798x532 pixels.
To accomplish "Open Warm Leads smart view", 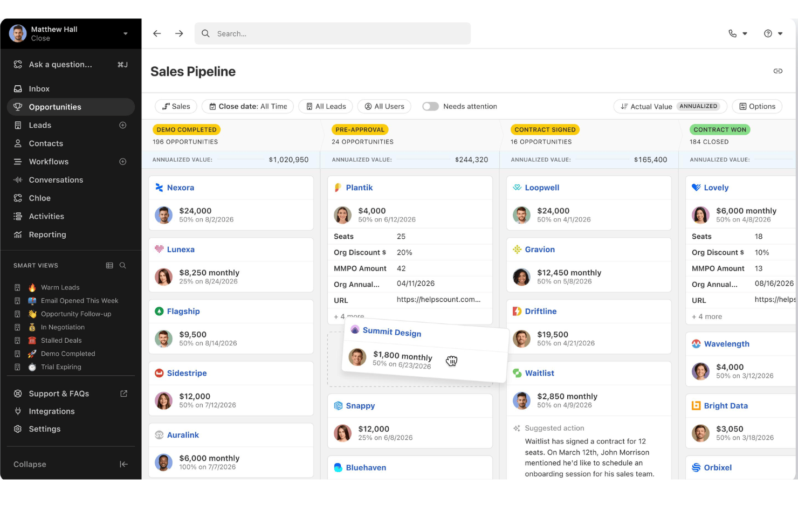I will pyautogui.click(x=60, y=287).
